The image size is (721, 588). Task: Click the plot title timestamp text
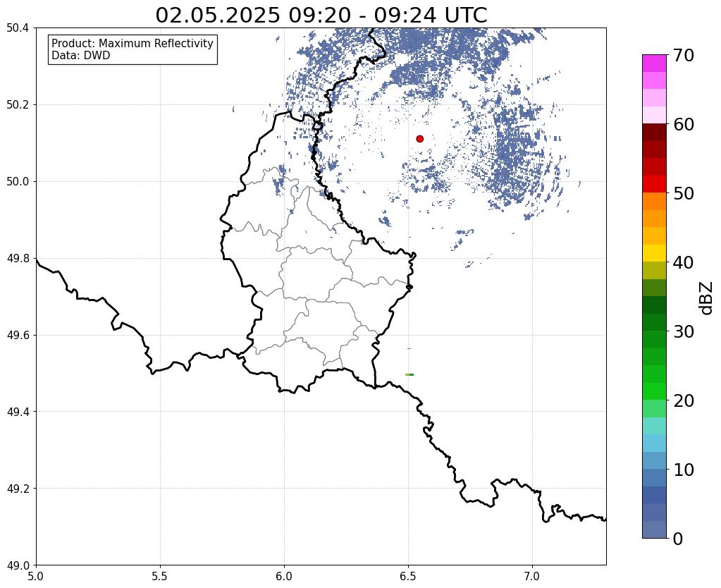coord(321,16)
